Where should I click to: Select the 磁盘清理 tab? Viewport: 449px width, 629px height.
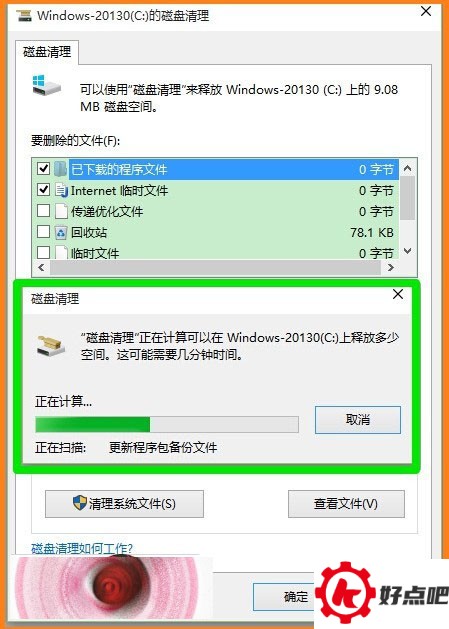coord(47,52)
